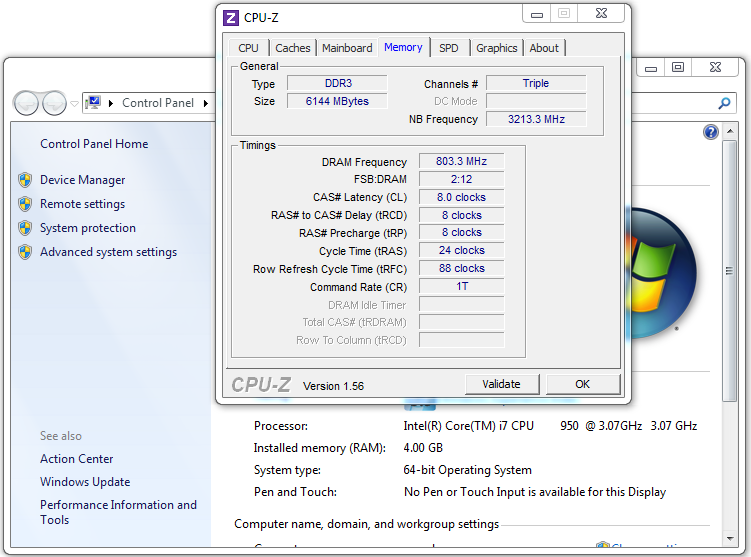Open the SPD tab
Screen dimensions: 751x557
tap(449, 48)
